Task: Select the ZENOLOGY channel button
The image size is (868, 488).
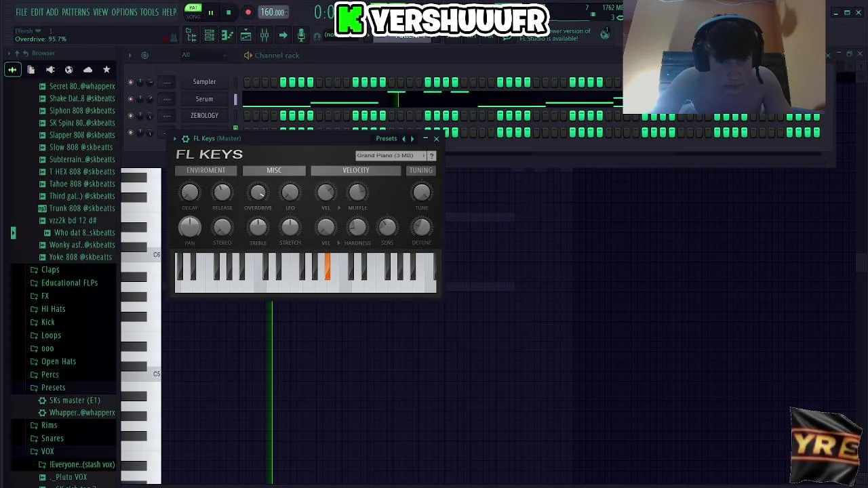Action: 204,116
